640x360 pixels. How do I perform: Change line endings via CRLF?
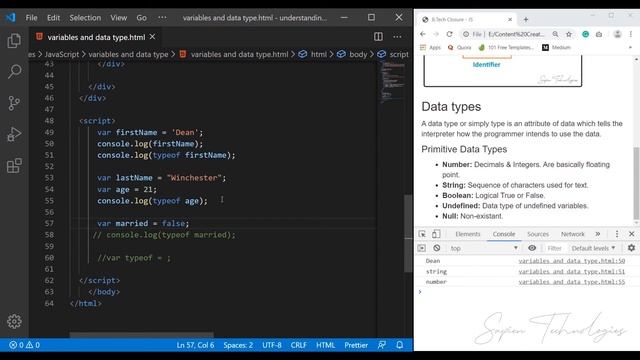[x=298, y=345]
